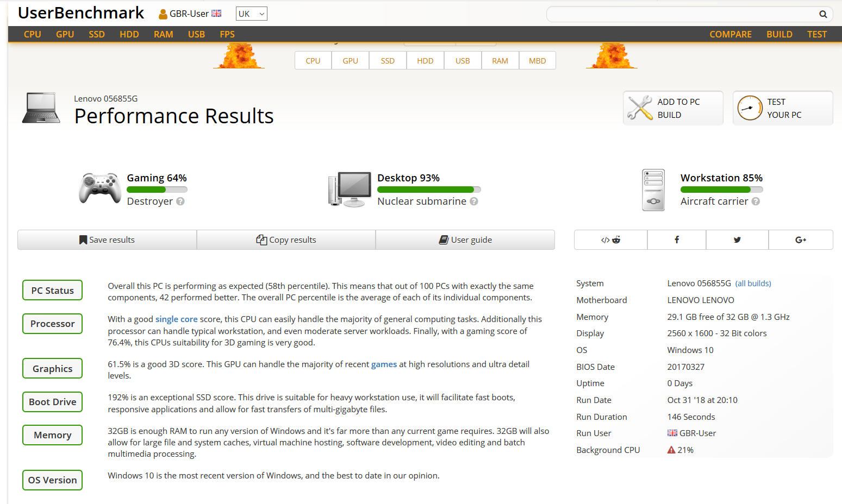Click the gamepad Gaming icon

[x=100, y=188]
